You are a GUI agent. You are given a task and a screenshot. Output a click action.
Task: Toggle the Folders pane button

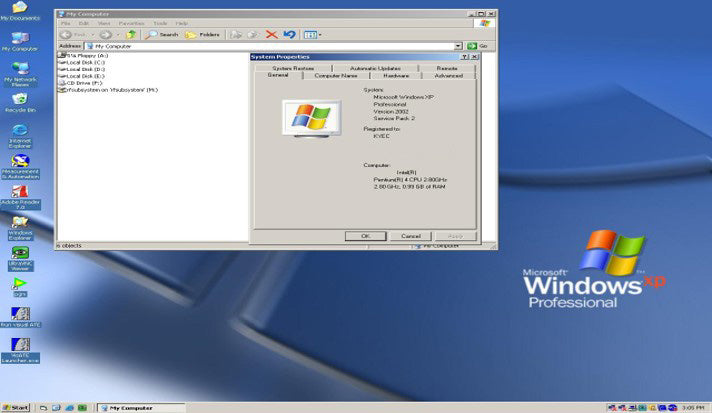click(203, 34)
